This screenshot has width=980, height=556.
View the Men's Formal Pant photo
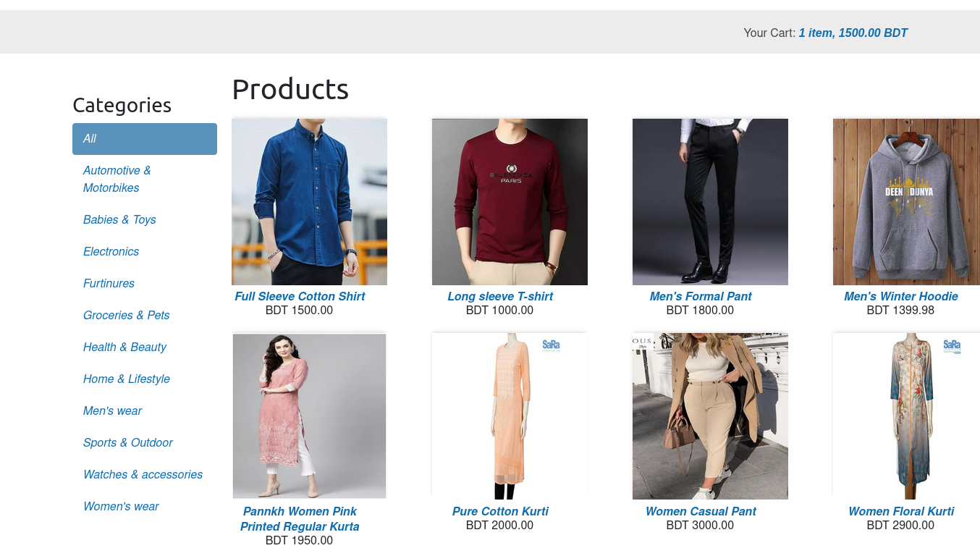point(710,202)
